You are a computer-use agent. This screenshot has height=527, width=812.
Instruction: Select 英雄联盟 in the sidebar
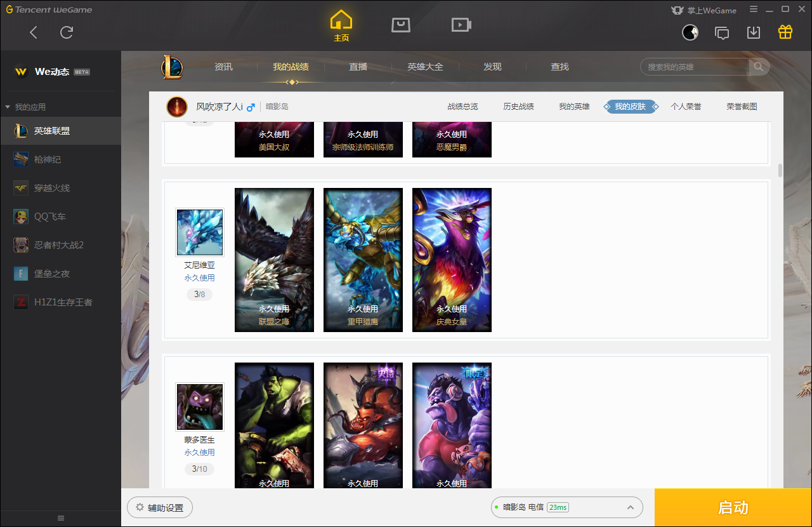point(60,131)
